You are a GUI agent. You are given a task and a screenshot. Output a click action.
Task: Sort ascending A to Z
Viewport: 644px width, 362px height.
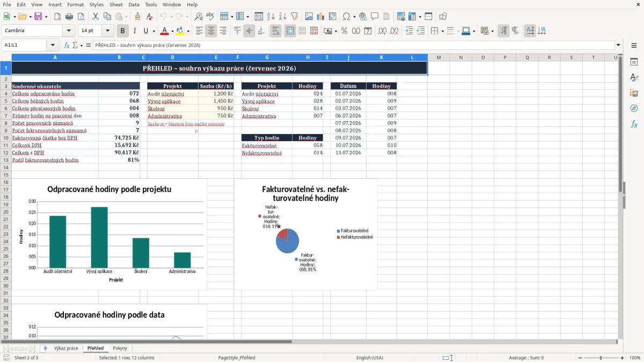click(270, 17)
